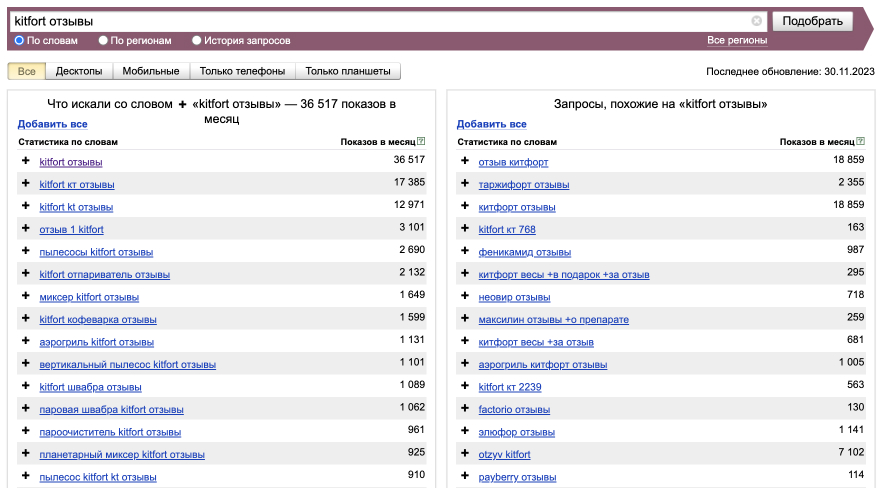Add 'паровая швабра kitfort отзывы' via plus icon

pyautogui.click(x=25, y=408)
